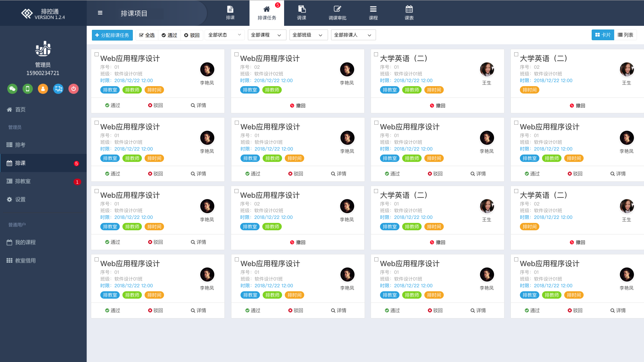
Task: Click 通过 on the first top-left card
Action: point(113,105)
